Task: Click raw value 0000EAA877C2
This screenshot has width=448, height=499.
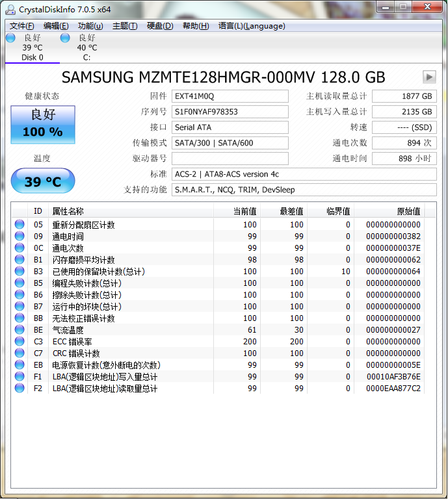Action: [393, 389]
